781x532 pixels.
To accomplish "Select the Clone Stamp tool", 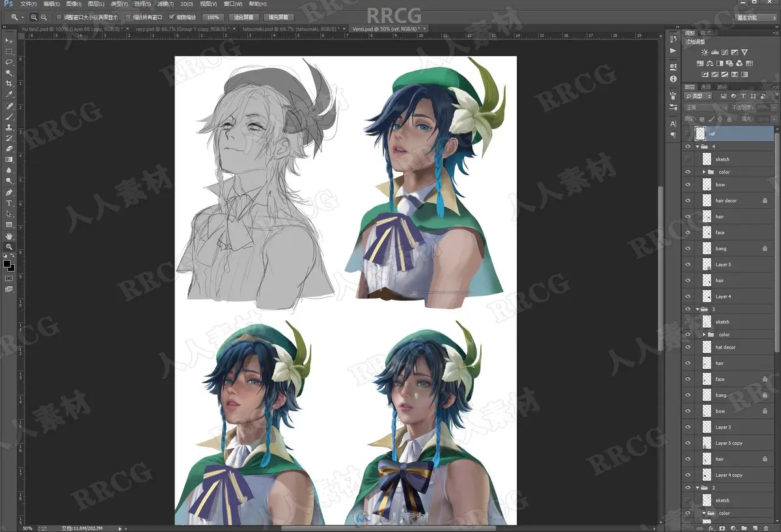I will 9,127.
